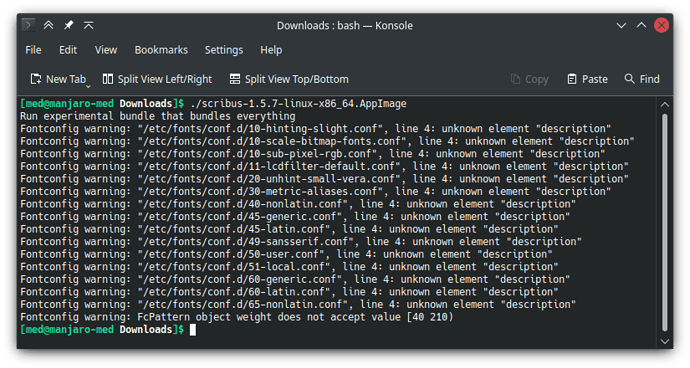Click the 50-user.conf warning line
This screenshot has width=690, height=368.
pos(286,254)
